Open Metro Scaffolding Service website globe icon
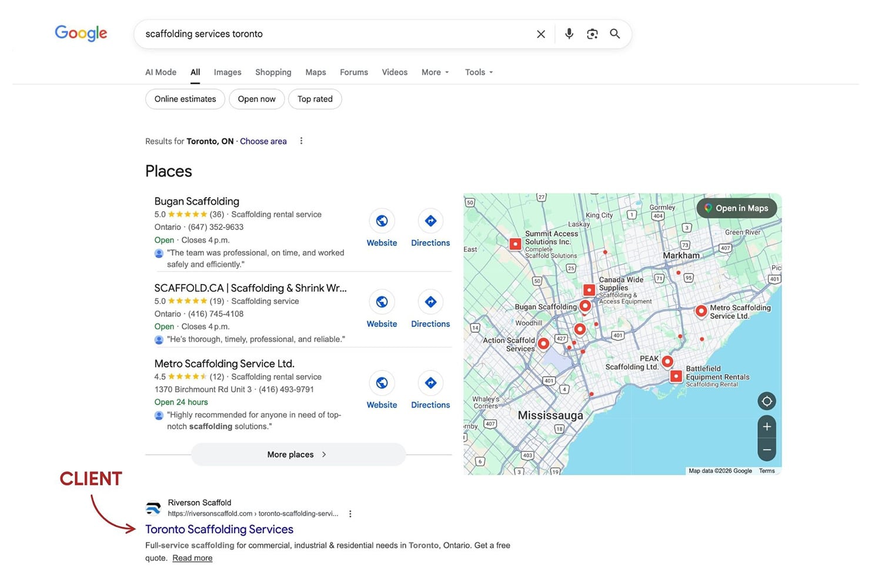The image size is (882, 588). pyautogui.click(x=382, y=383)
